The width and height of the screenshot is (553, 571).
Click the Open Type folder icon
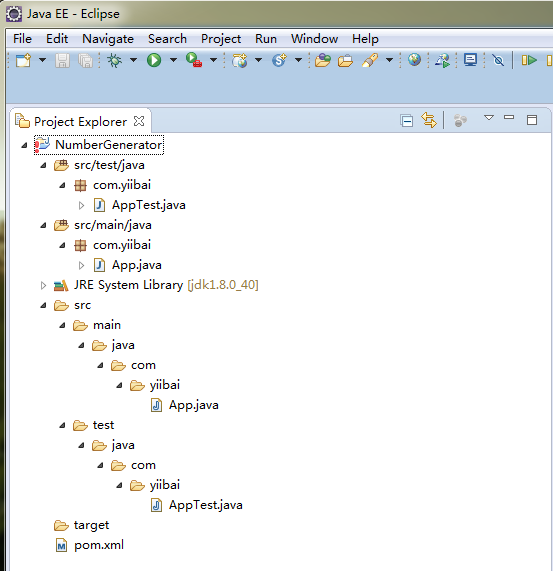[x=323, y=60]
